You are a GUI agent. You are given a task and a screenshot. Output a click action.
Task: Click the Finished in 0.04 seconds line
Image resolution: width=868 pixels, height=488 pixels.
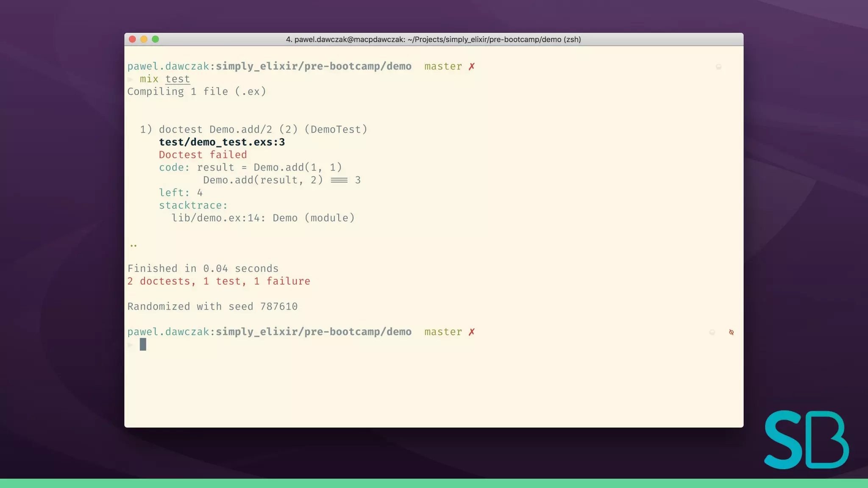tap(203, 269)
